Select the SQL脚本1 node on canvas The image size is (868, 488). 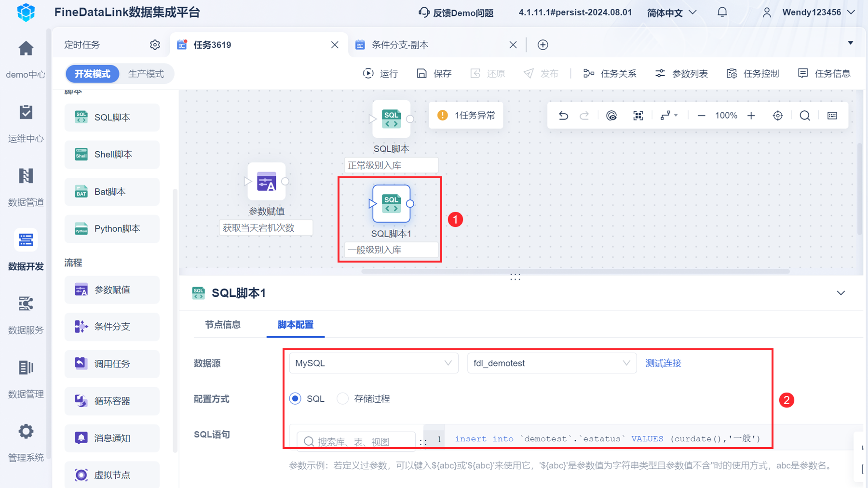(x=391, y=204)
